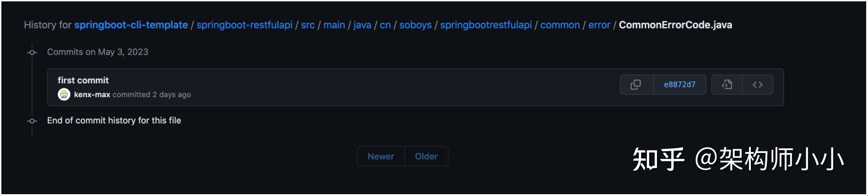Image resolution: width=868 pixels, height=196 pixels.
Task: Click the Older pagination button
Action: 426,157
